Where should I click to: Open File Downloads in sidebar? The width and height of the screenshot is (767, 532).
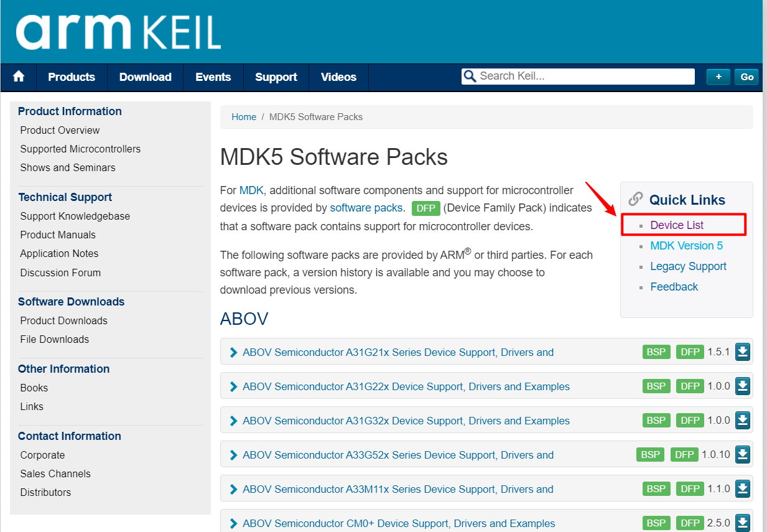coord(55,339)
